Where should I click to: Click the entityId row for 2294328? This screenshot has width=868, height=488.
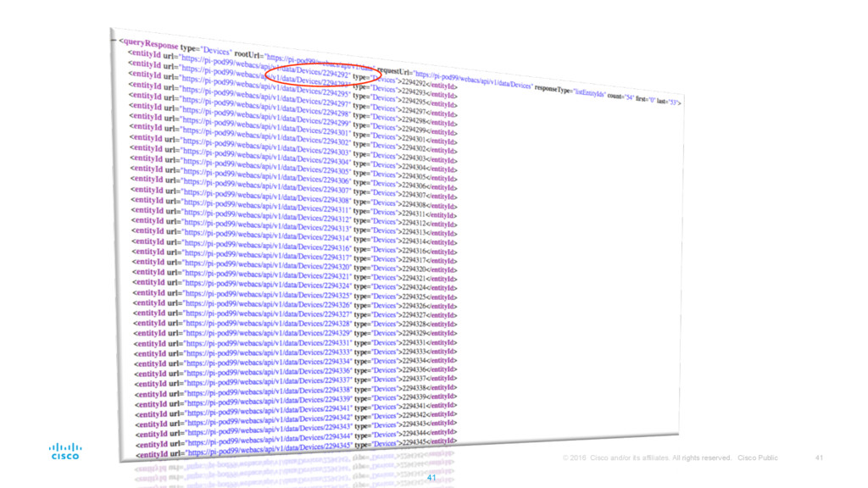pos(296,324)
